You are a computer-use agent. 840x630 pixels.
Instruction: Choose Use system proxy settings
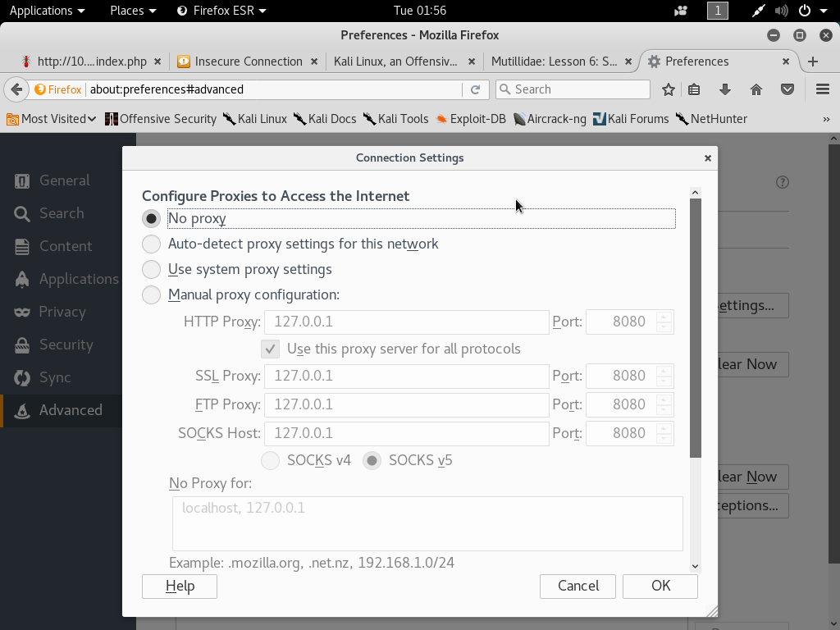tap(152, 270)
